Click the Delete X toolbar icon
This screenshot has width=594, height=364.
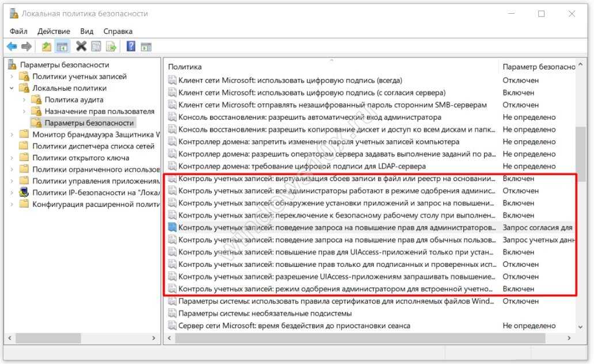81,46
